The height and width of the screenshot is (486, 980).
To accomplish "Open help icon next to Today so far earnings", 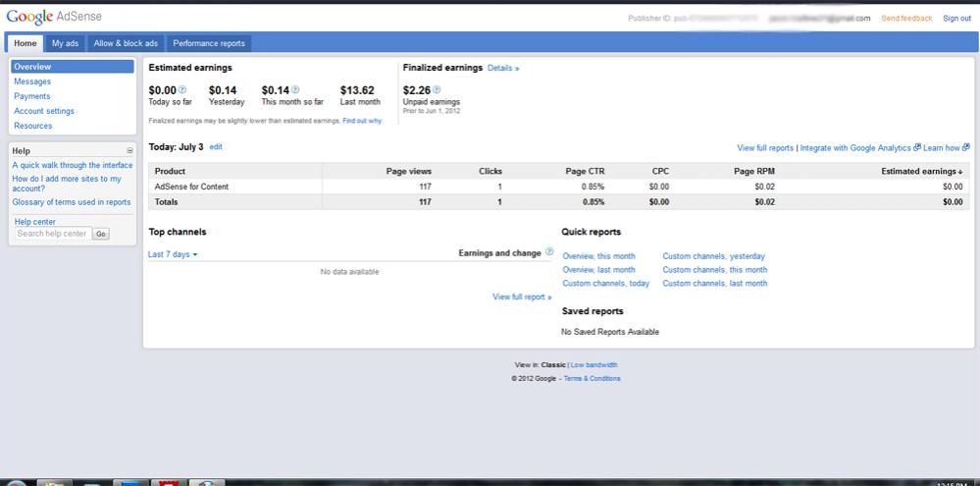I will 182,90.
